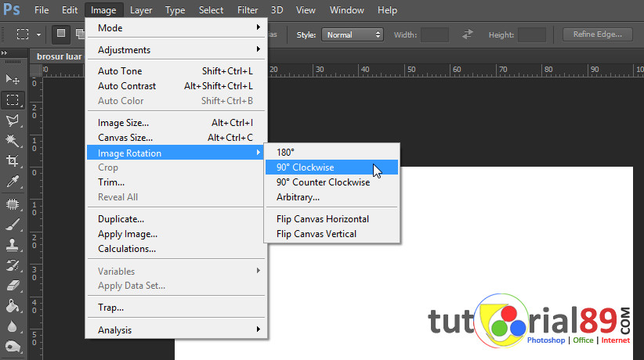The height and width of the screenshot is (360, 644).
Task: Choose Duplicate from Image menu
Action: coord(177,219)
